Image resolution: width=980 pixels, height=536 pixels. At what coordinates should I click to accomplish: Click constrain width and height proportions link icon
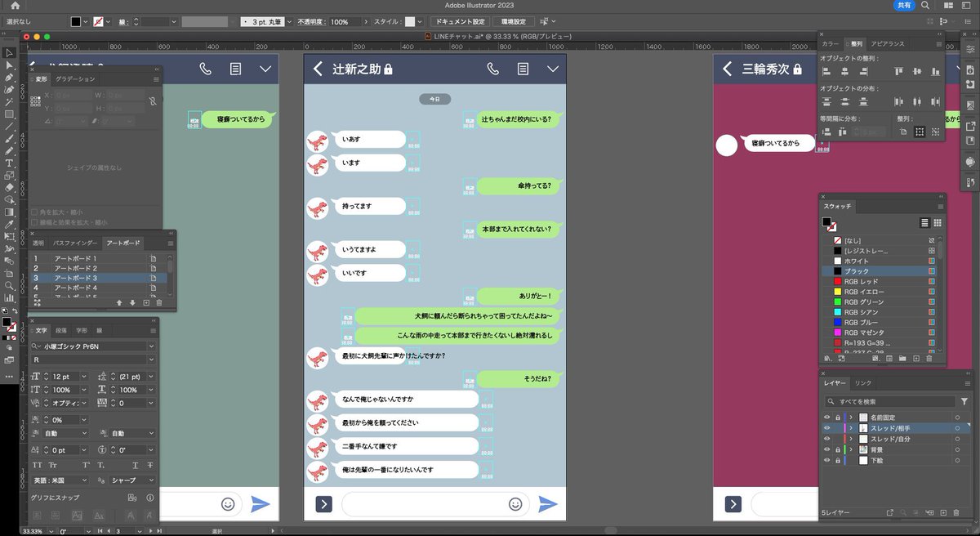click(152, 102)
